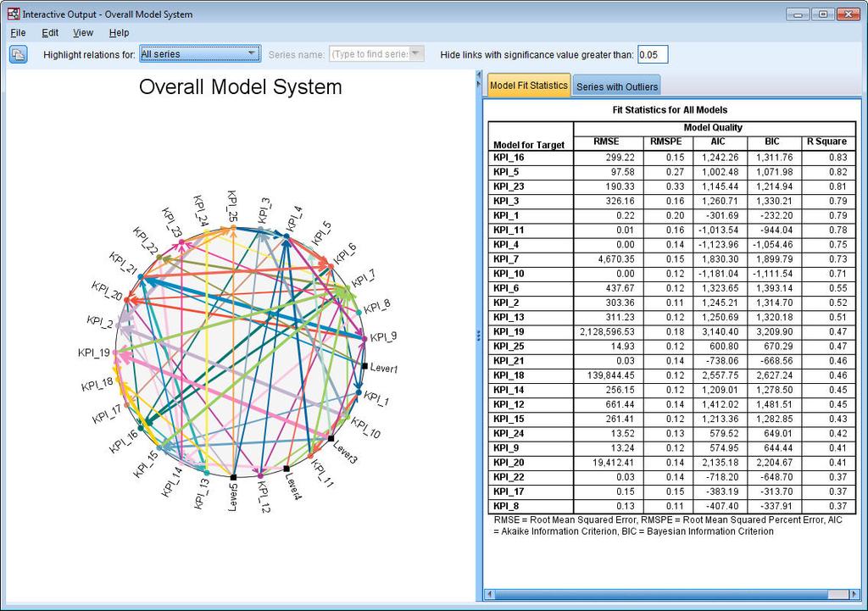Select the KPI_8 model row label
Viewport: 868px width, 611px height.
(506, 506)
